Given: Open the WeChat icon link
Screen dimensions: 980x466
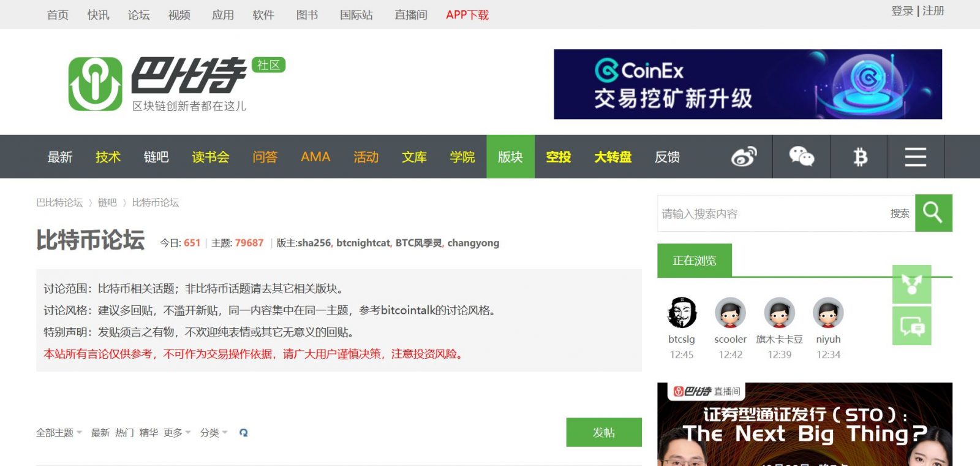Looking at the screenshot, I should click(801, 157).
